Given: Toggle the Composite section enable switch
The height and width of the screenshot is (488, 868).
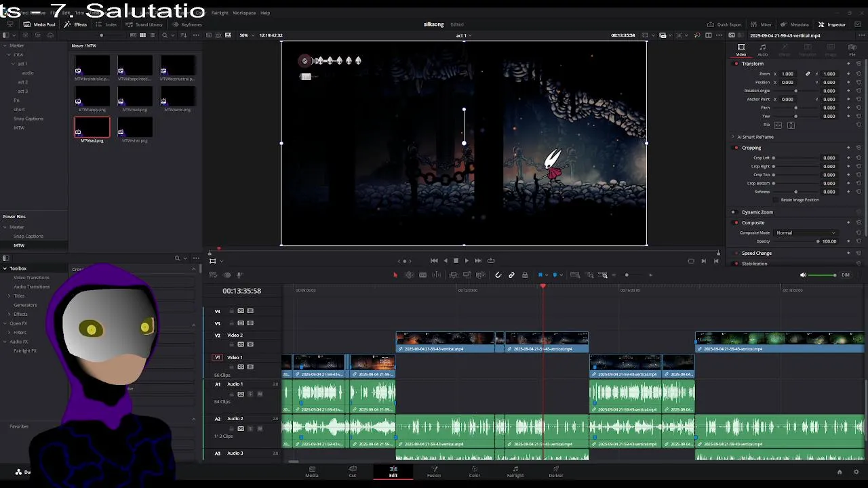Looking at the screenshot, I should point(736,222).
